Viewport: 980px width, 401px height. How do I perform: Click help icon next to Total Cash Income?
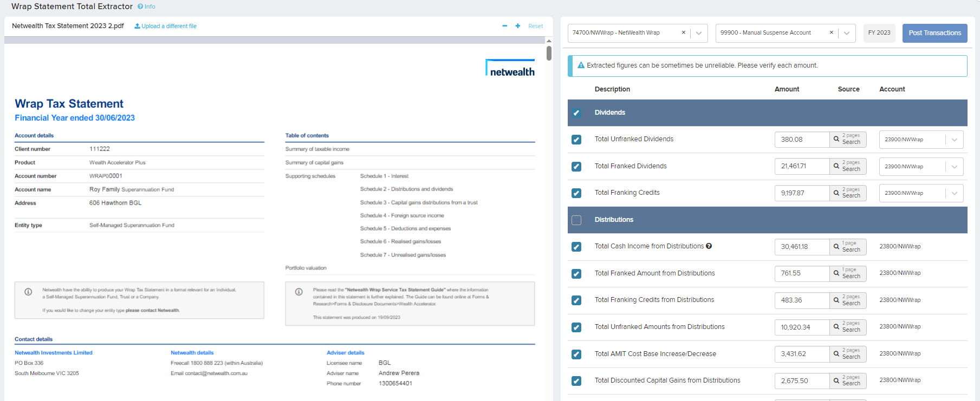tap(709, 246)
